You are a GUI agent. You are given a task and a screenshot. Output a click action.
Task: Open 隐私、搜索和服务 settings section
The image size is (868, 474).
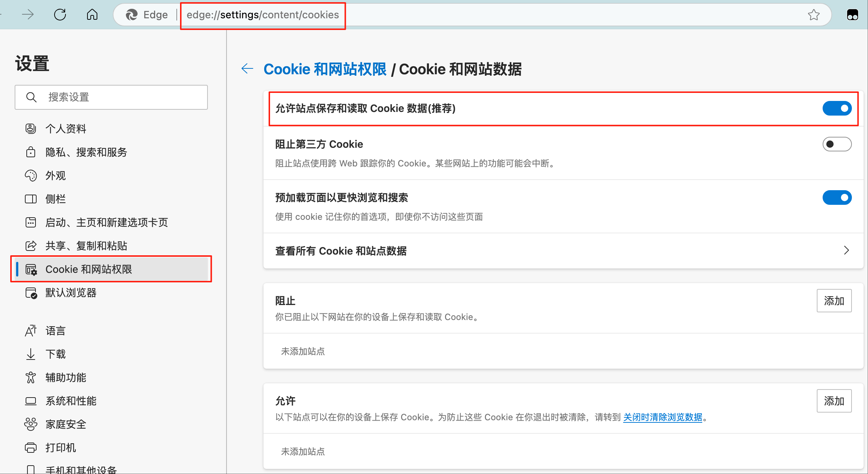(x=86, y=152)
